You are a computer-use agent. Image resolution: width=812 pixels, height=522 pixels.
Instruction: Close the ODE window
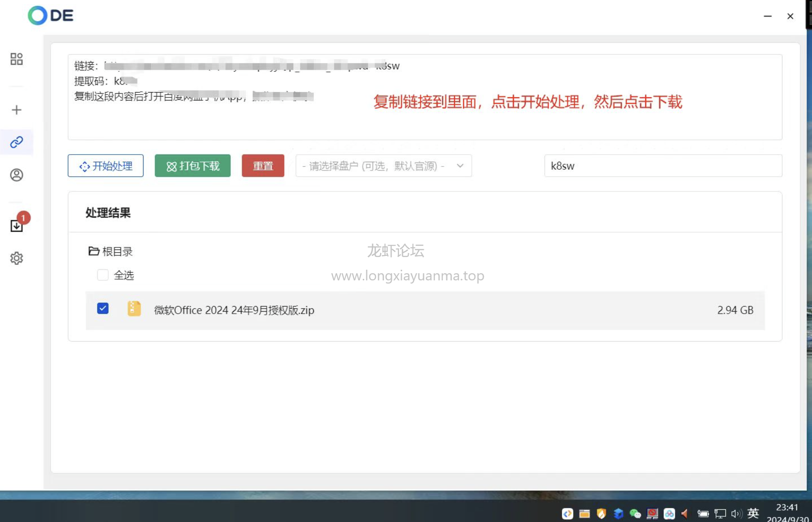(x=790, y=16)
